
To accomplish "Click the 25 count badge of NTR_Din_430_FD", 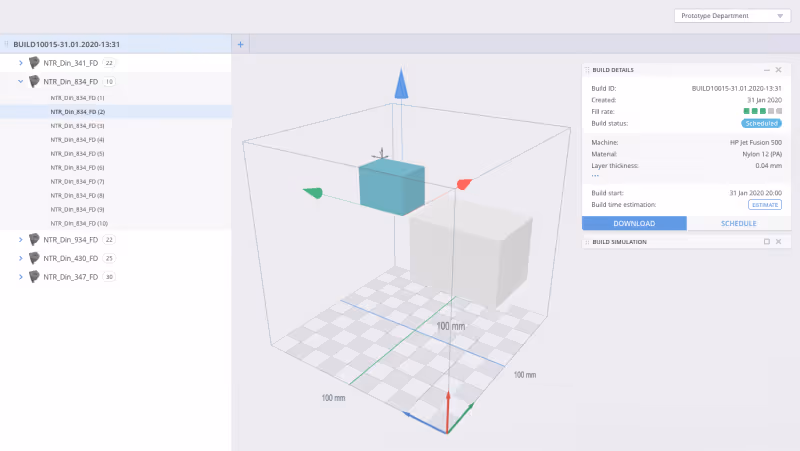I will point(109,258).
